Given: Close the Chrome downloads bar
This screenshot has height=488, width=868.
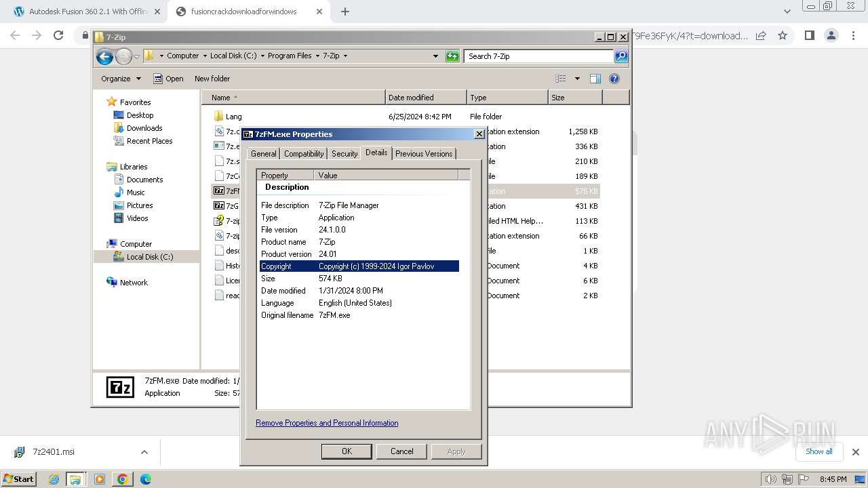Looking at the screenshot, I should pos(856,452).
